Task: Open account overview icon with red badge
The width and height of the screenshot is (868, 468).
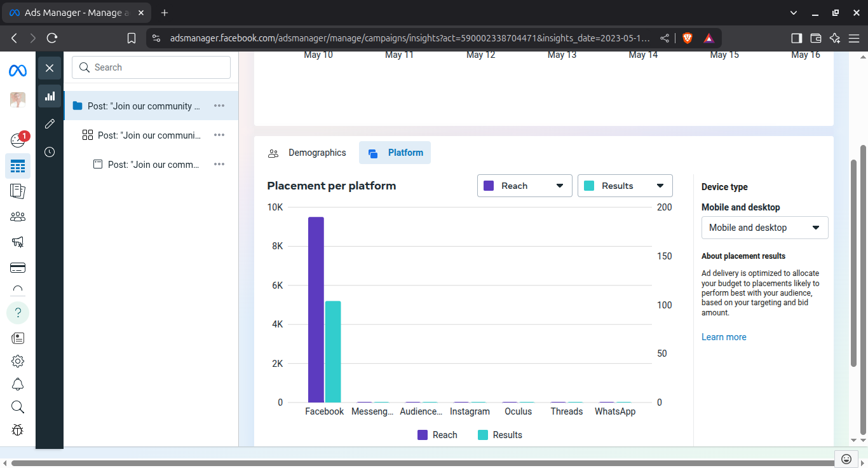Action: [x=18, y=141]
